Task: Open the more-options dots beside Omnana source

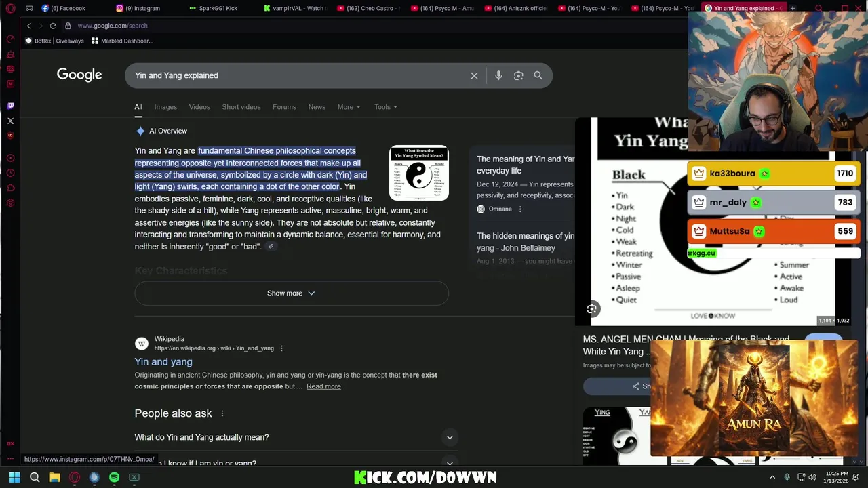Action: (x=520, y=209)
